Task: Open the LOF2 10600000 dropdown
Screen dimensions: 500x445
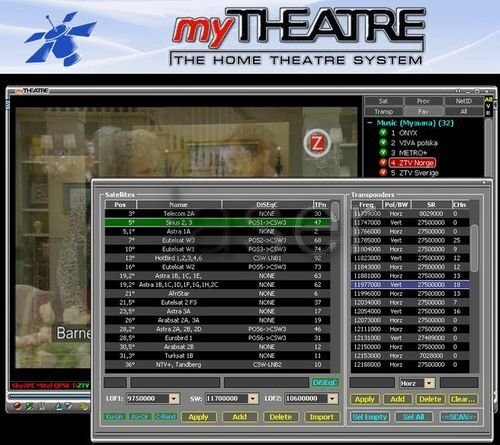Action: (x=332, y=398)
